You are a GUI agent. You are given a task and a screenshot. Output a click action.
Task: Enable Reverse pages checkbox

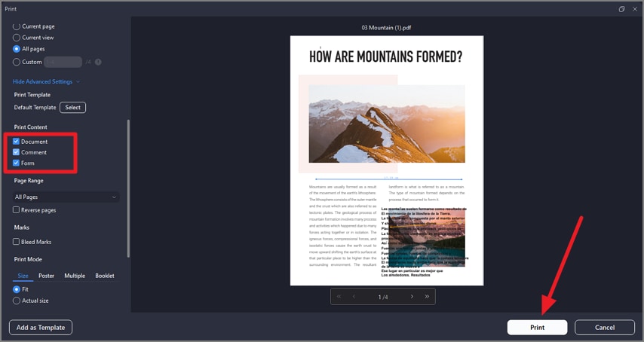click(16, 210)
